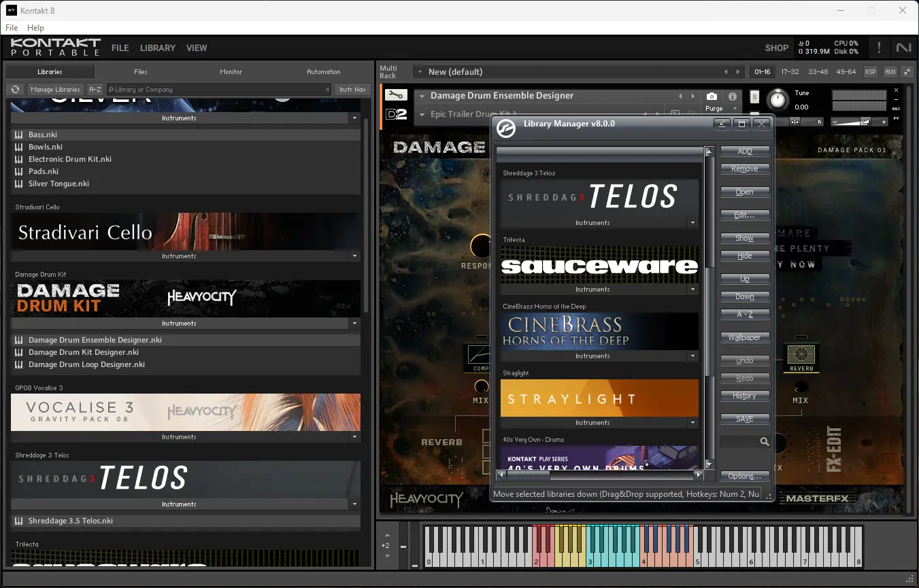Capture a snapshot using the camera icon
Image resolution: width=919 pixels, height=588 pixels.
712,96
